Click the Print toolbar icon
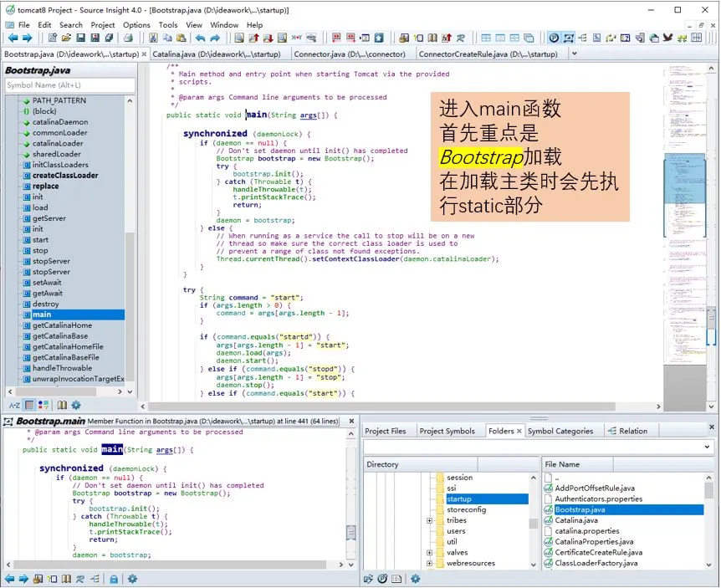 point(128,38)
